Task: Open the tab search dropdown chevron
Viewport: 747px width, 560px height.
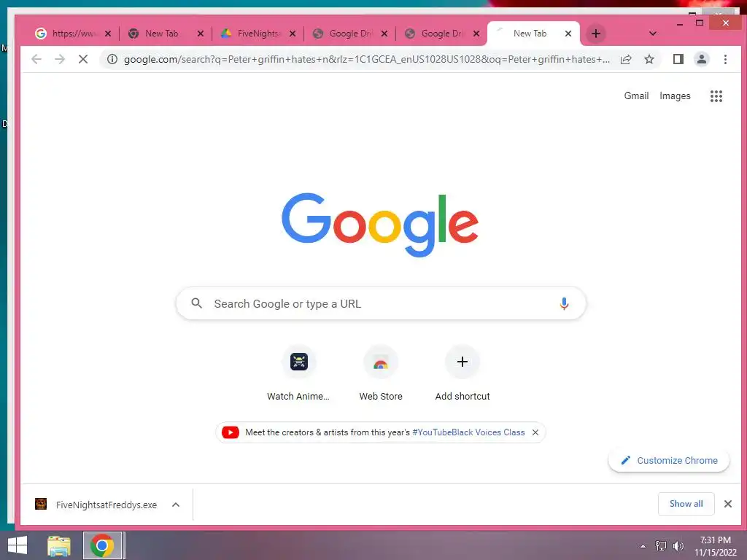Action: click(653, 34)
